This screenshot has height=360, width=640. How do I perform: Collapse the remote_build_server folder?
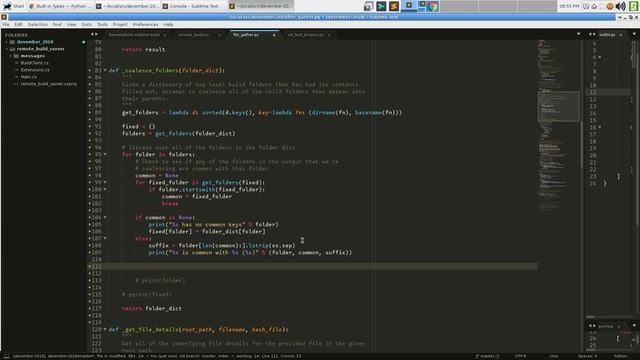[7, 49]
